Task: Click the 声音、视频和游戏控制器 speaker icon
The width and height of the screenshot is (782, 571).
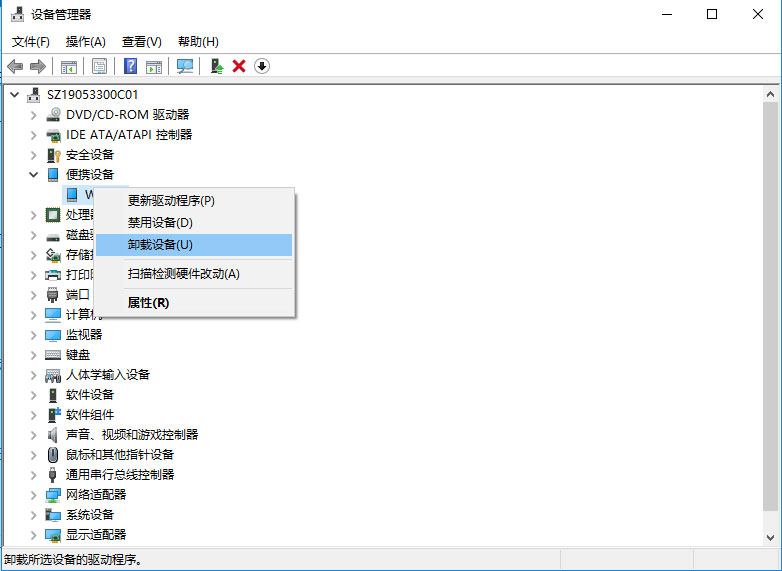Action: pyautogui.click(x=52, y=435)
